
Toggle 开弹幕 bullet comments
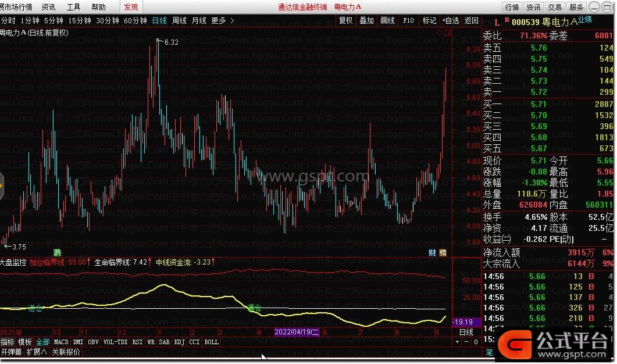tap(11, 352)
